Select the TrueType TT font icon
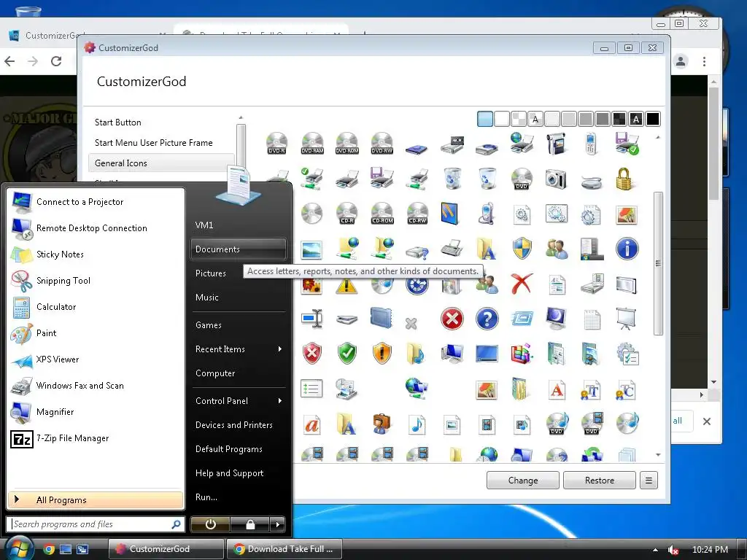 pos(591,389)
